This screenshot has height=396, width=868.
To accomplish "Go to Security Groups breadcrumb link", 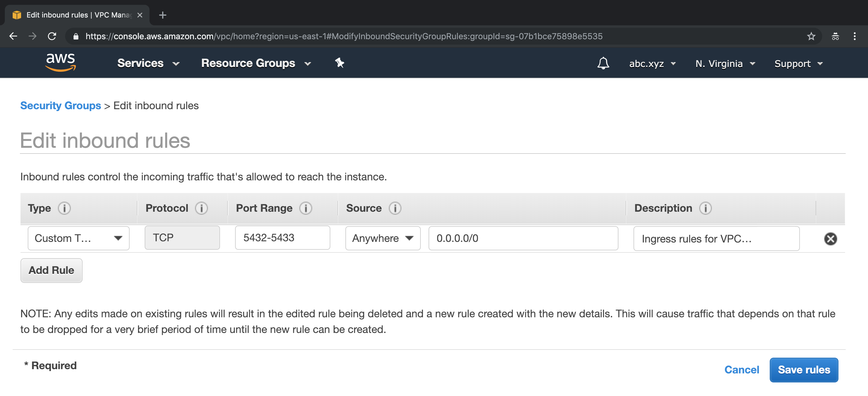I will click(61, 106).
